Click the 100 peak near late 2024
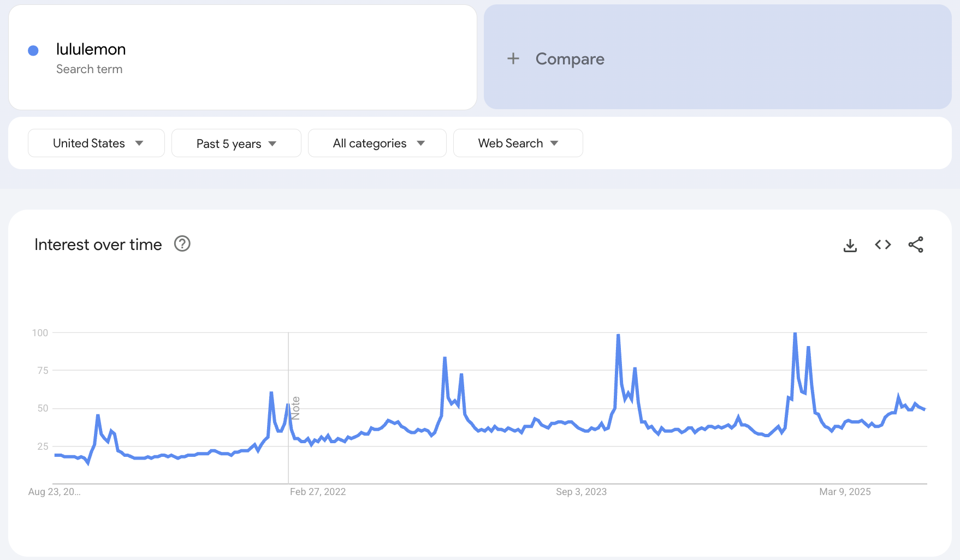 coord(795,333)
